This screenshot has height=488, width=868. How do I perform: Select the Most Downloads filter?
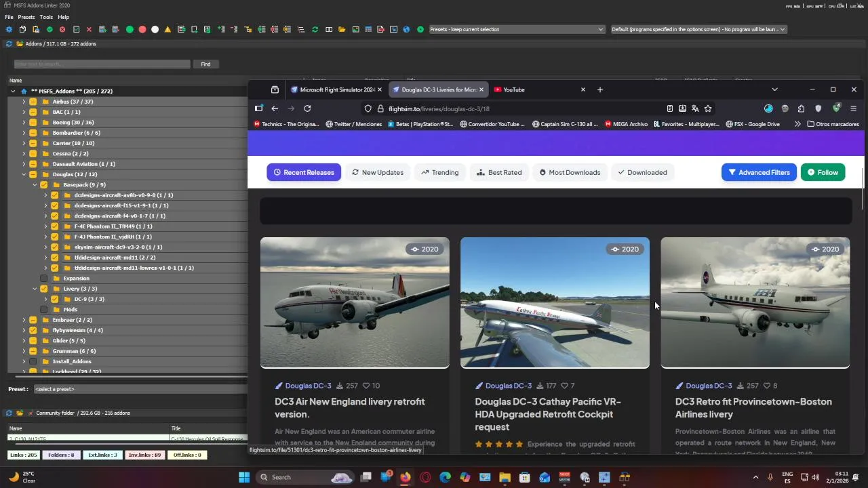(570, 172)
